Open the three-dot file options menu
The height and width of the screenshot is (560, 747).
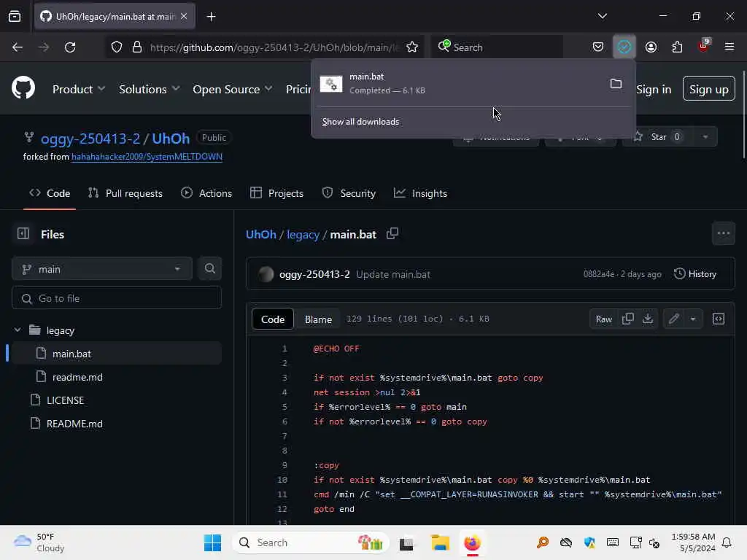pyautogui.click(x=723, y=233)
